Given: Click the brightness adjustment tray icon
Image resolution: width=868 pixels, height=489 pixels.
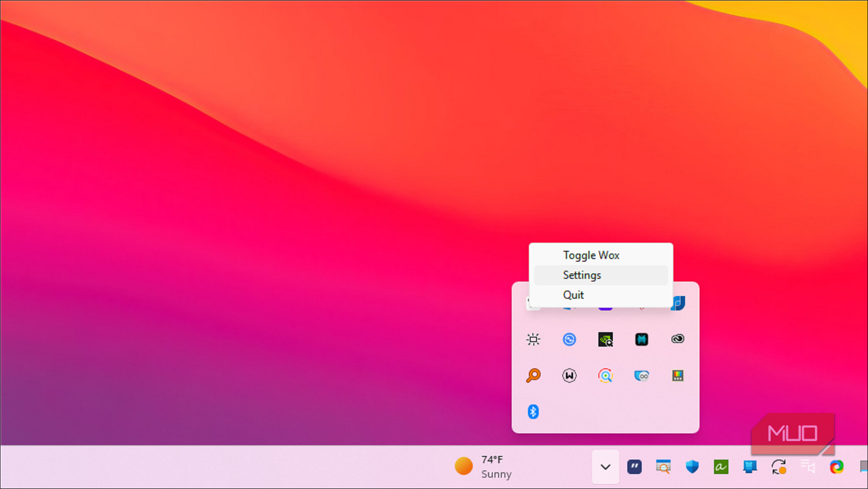Looking at the screenshot, I should (533, 339).
